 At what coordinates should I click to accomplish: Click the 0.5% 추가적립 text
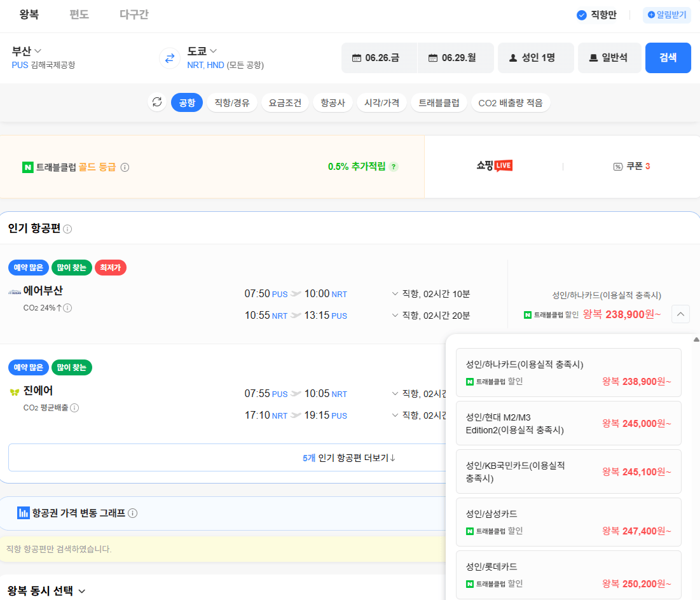pyautogui.click(x=357, y=167)
